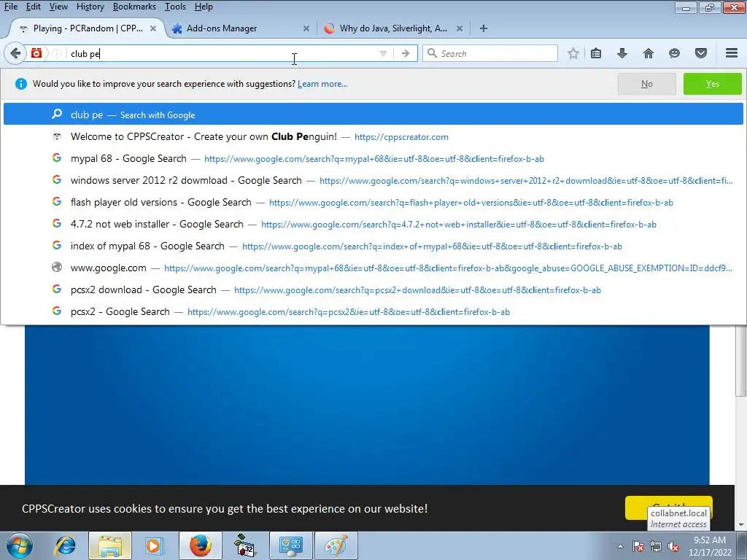Close the Why do Java, Silverlight tab
Image resolution: width=747 pixels, height=560 pixels.
tap(460, 28)
